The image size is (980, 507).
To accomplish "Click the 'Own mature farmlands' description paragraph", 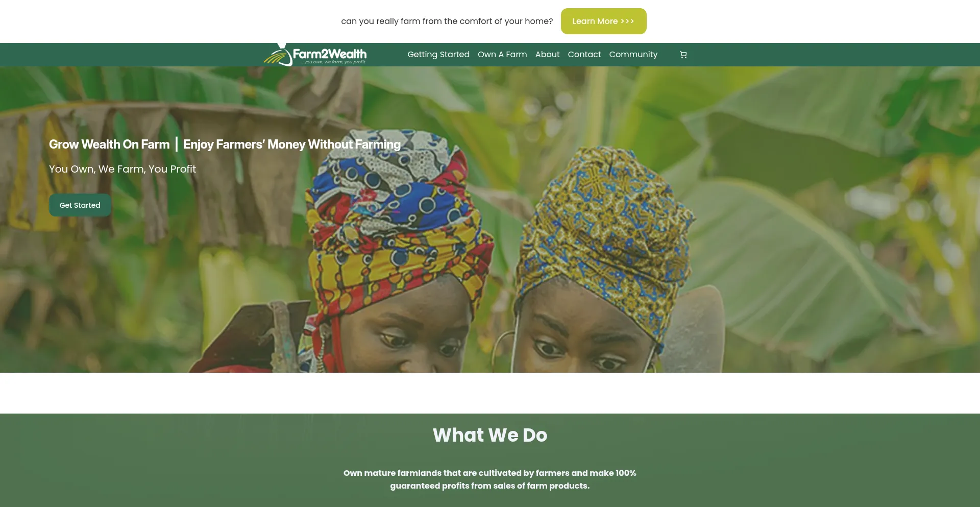I will 490,479.
